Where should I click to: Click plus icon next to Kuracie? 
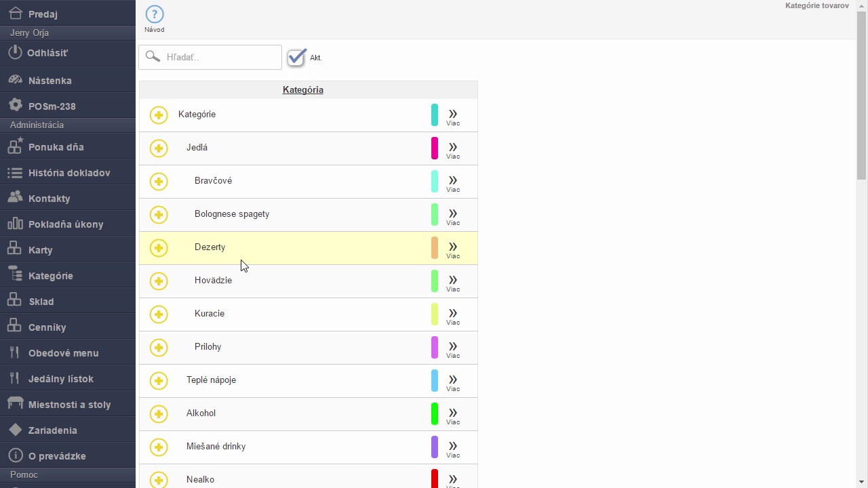coord(159,314)
